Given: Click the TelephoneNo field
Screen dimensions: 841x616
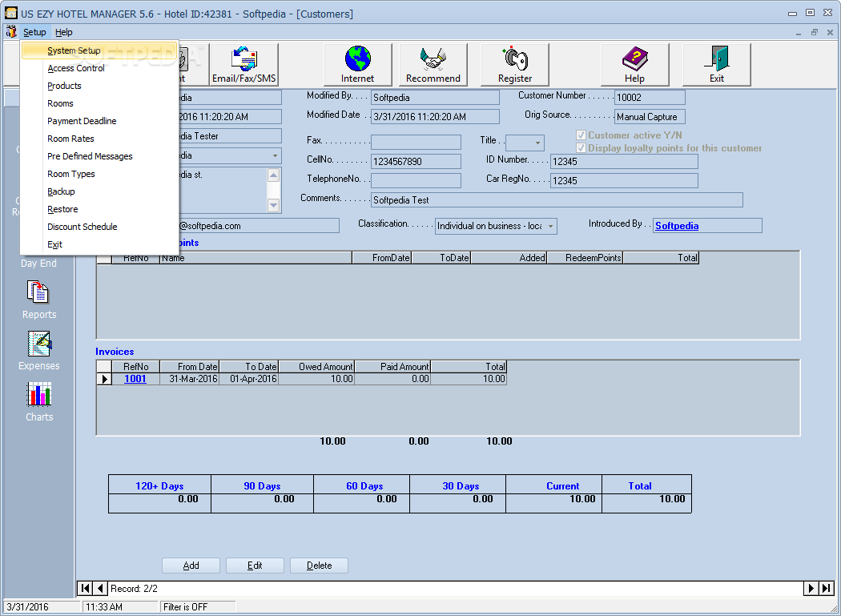Looking at the screenshot, I should coord(416,180).
